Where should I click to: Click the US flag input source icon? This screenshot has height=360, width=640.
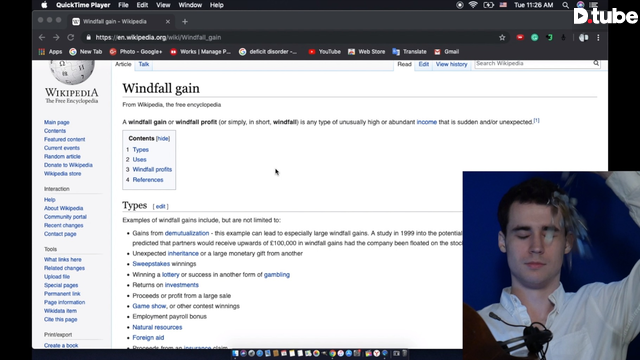coord(503,5)
